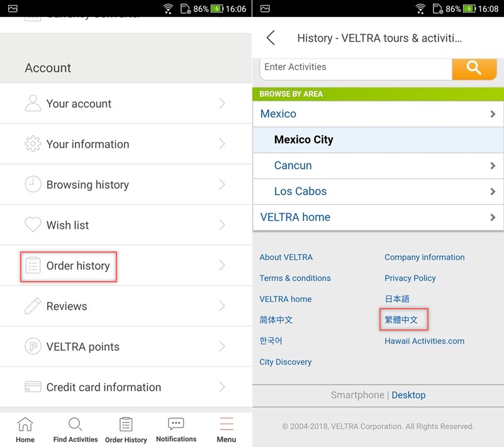This screenshot has width=504, height=447.
Task: Tap the clock icon beside Browsing history
Action: pos(33,184)
